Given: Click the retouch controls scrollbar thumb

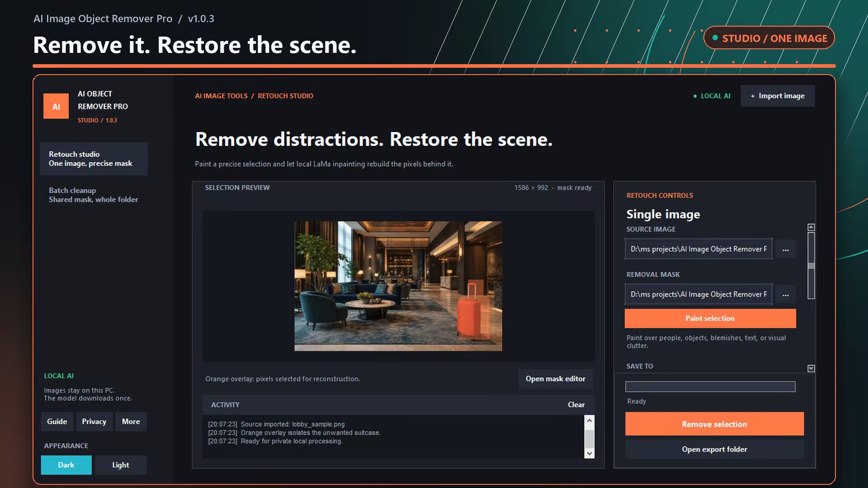Looking at the screenshot, I should pos(811,266).
